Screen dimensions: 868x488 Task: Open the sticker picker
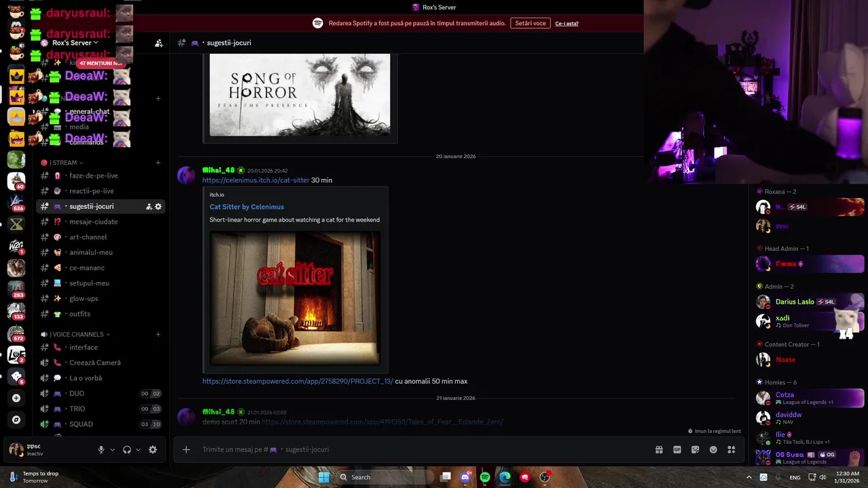pyautogui.click(x=695, y=449)
